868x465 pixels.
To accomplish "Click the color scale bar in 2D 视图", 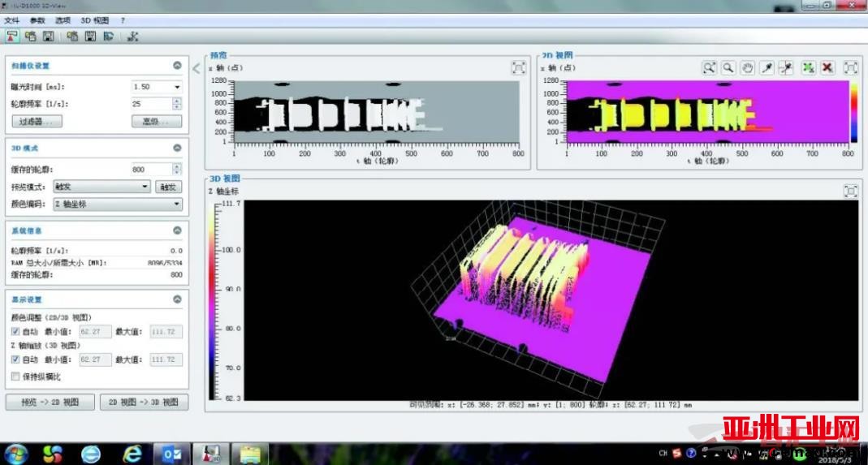I will point(853,112).
